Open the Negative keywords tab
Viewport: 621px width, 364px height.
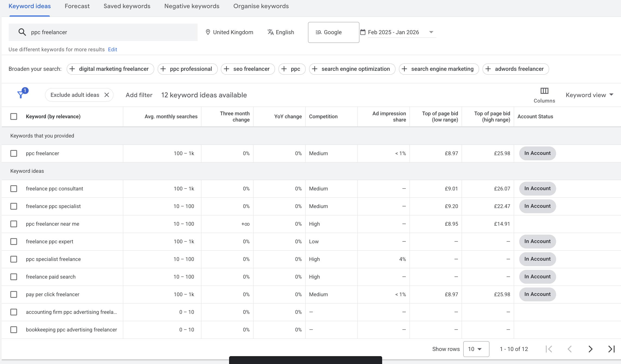192,6
